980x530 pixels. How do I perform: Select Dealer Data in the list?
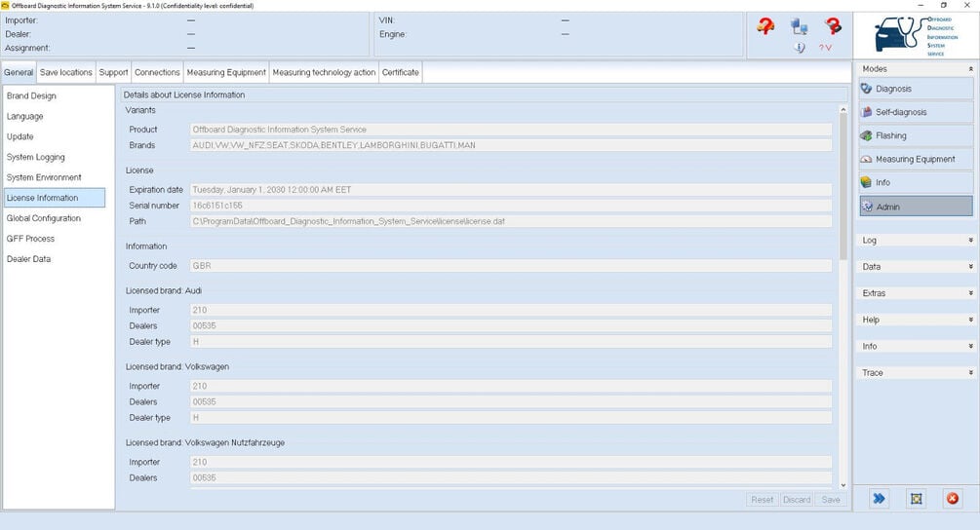tap(55, 259)
